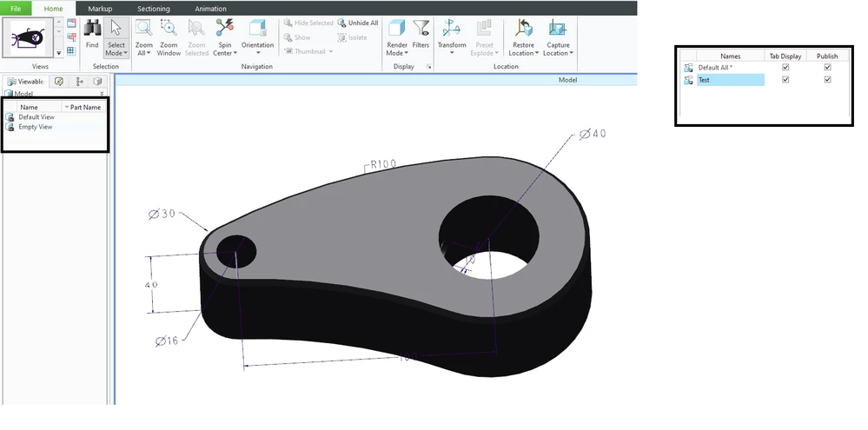Open the Transform dropdown arrow

[x=452, y=53]
